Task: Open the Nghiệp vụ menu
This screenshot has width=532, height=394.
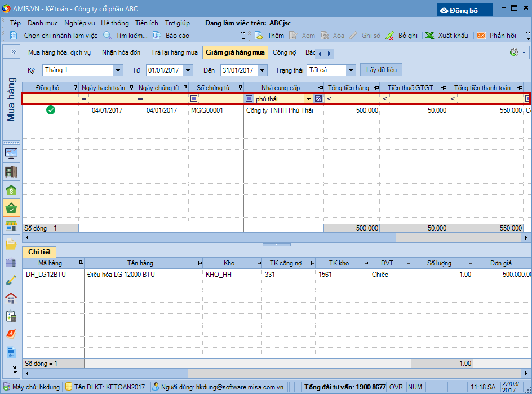Action: pyautogui.click(x=79, y=23)
